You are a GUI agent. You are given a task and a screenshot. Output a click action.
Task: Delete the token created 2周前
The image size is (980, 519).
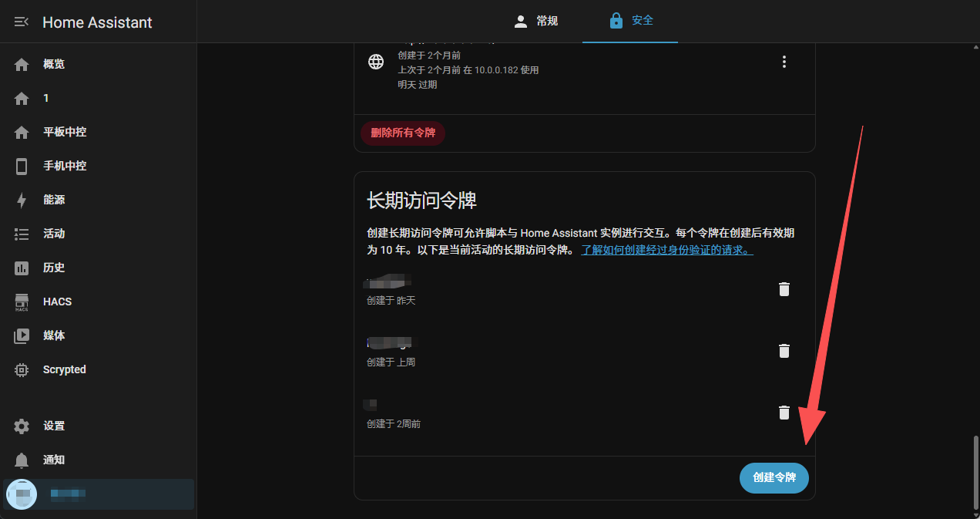point(784,413)
